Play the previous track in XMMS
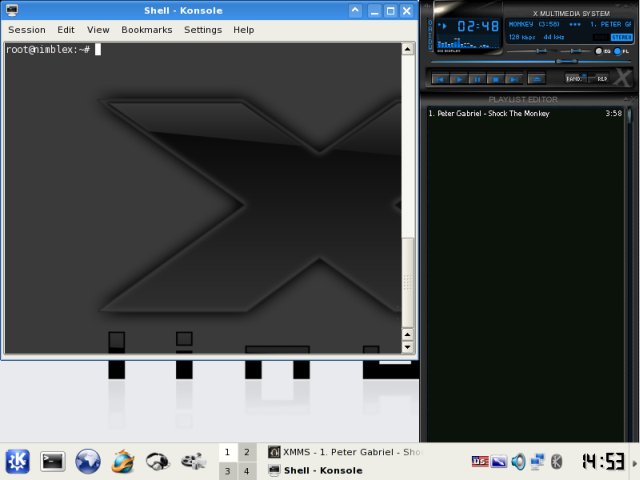The height and width of the screenshot is (480, 640). point(440,79)
